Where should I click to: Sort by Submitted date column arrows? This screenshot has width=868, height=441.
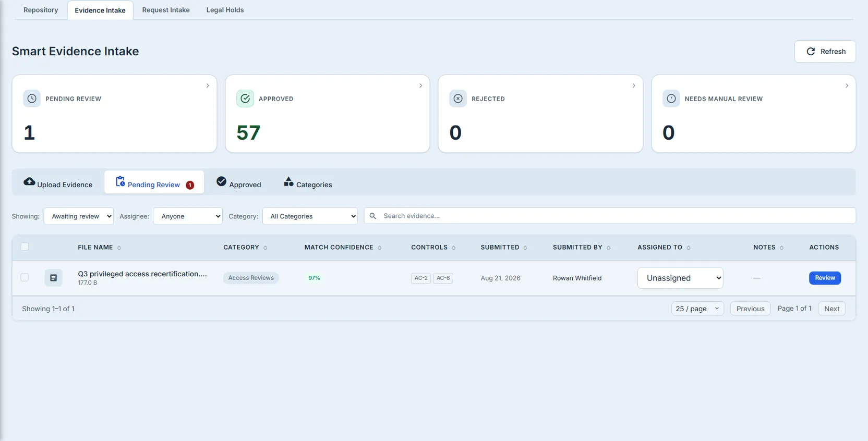click(x=525, y=248)
